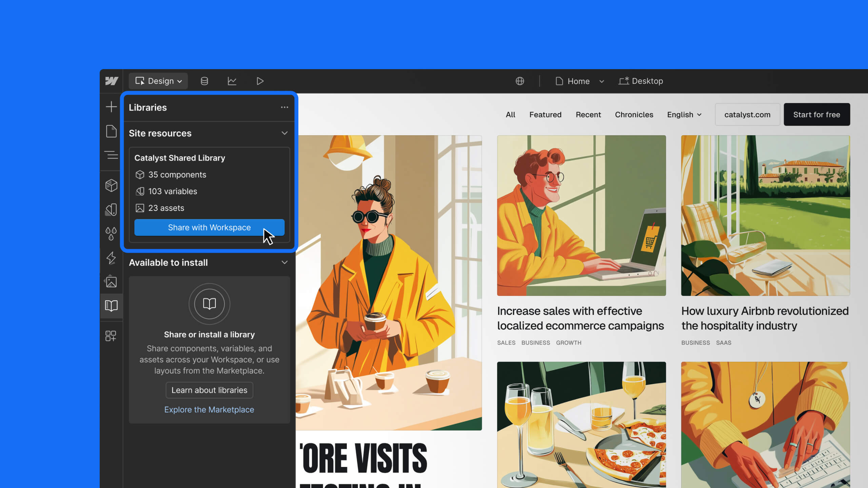Open the Libraries overflow menu
The image size is (868, 488).
(x=284, y=107)
